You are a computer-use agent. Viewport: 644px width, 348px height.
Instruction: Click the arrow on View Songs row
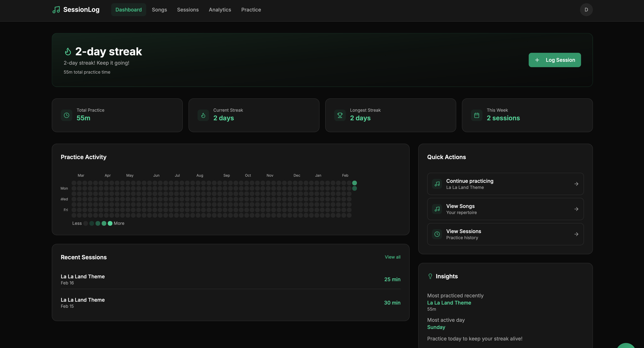point(576,209)
